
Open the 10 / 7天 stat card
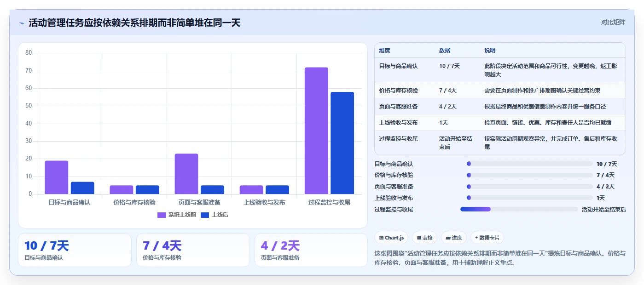[75, 250]
